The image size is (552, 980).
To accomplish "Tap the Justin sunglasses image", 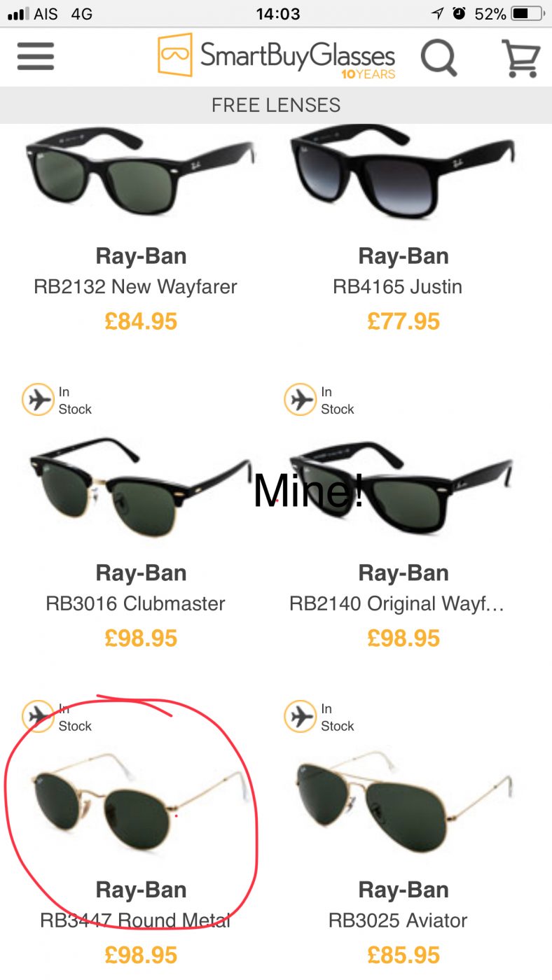I will (x=403, y=170).
